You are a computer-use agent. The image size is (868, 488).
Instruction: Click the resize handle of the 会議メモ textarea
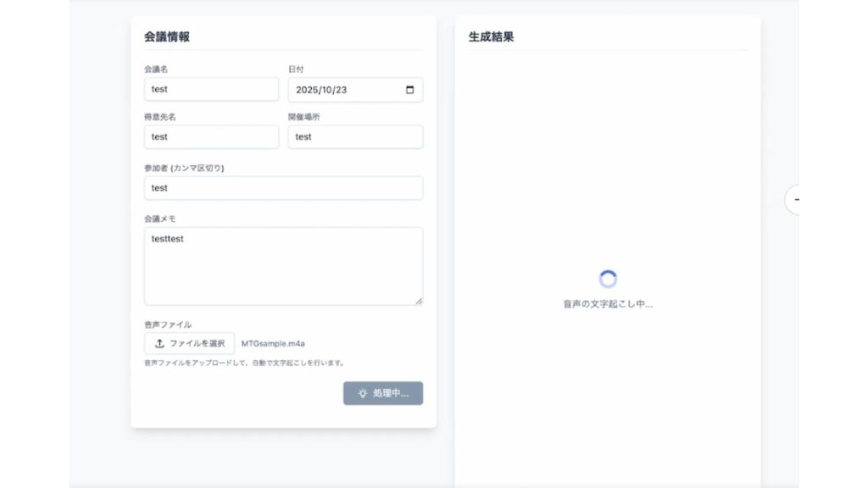(418, 300)
